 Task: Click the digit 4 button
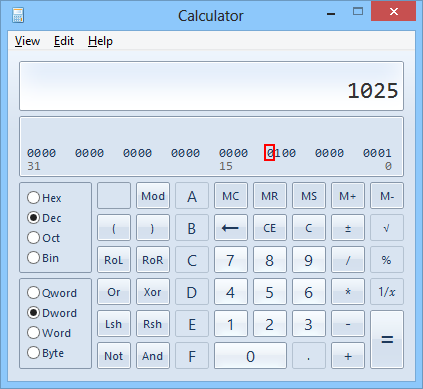point(231,292)
